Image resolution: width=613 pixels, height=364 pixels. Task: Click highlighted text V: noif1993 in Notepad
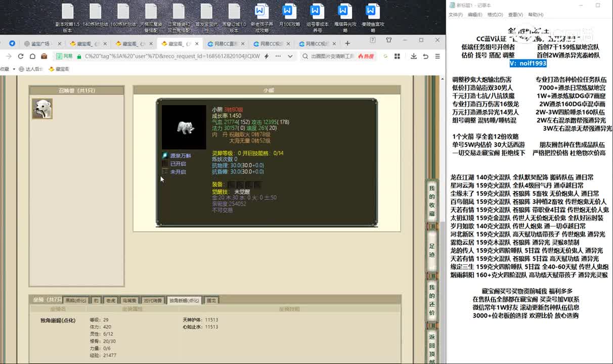(528, 63)
